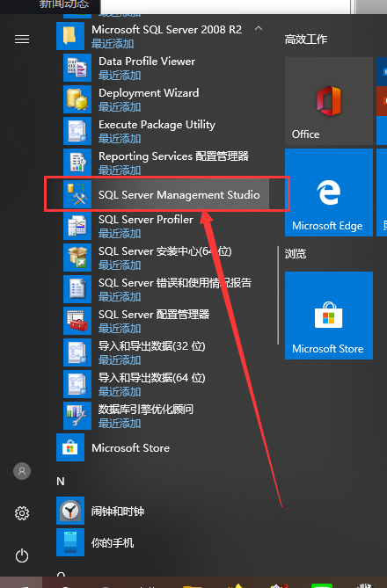Open 导入和导出数据(64 位) icon
The width and height of the screenshot is (387, 588).
coord(77,384)
